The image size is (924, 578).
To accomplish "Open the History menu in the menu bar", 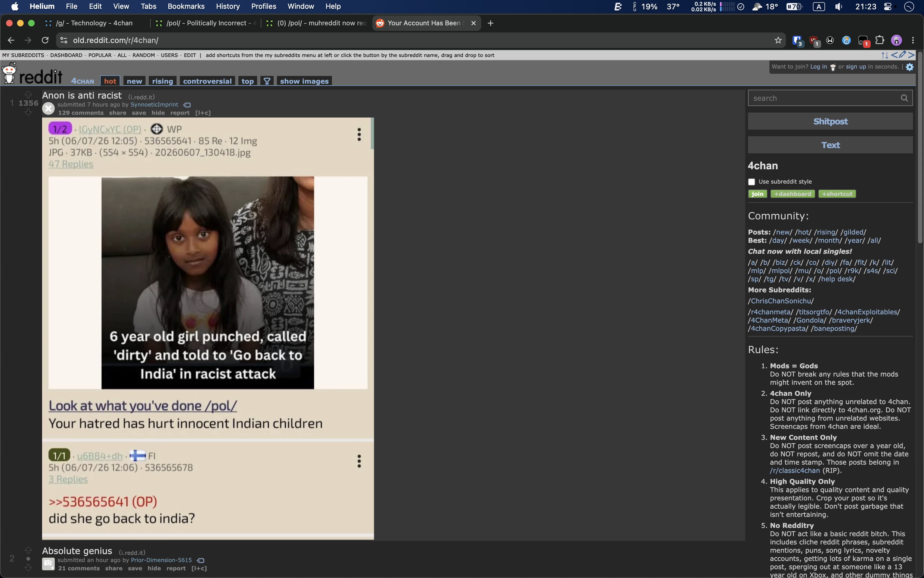I will (228, 7).
